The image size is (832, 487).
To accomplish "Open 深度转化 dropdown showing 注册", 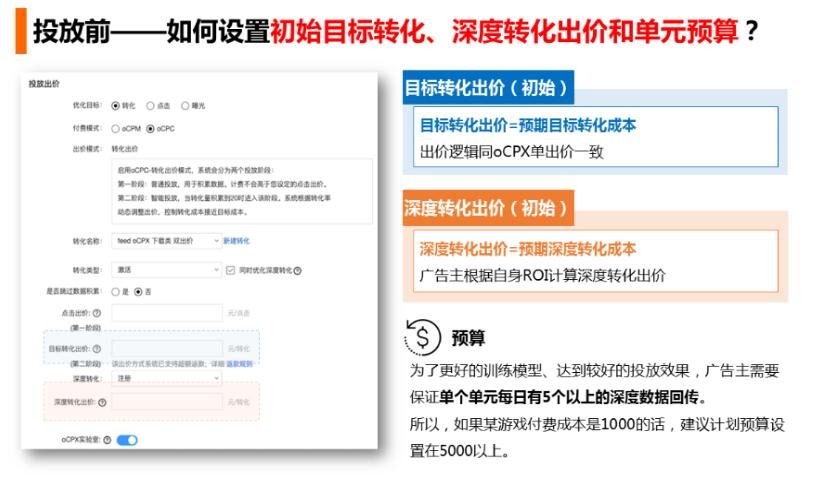I will pos(166,379).
